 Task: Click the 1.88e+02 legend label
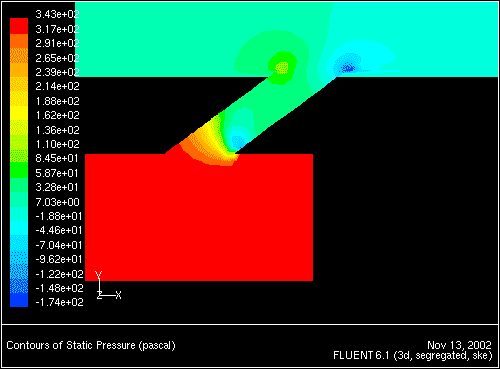57,101
